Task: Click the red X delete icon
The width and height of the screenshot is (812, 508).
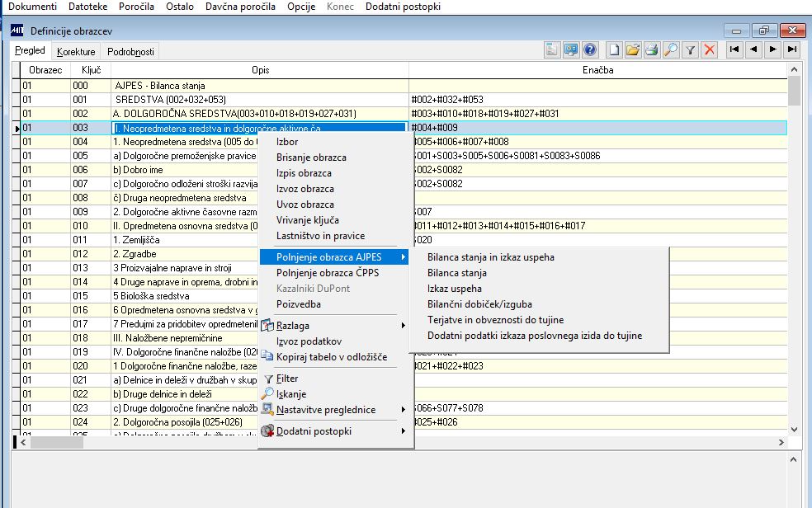Action: point(709,49)
